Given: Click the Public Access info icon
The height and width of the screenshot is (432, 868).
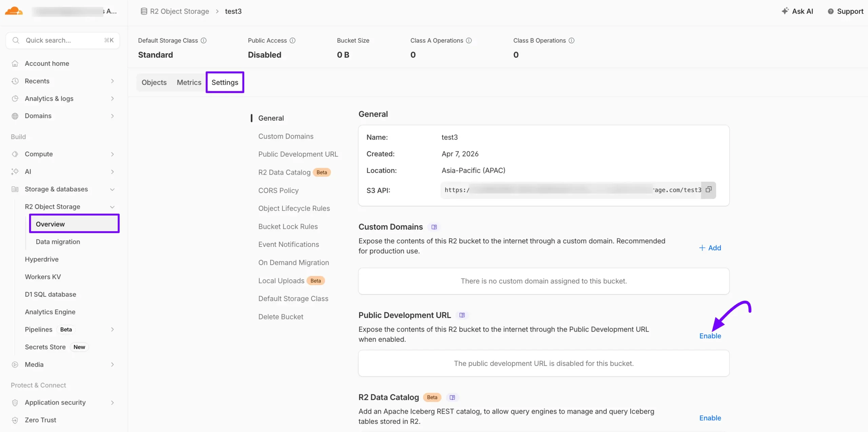Looking at the screenshot, I should 292,40.
